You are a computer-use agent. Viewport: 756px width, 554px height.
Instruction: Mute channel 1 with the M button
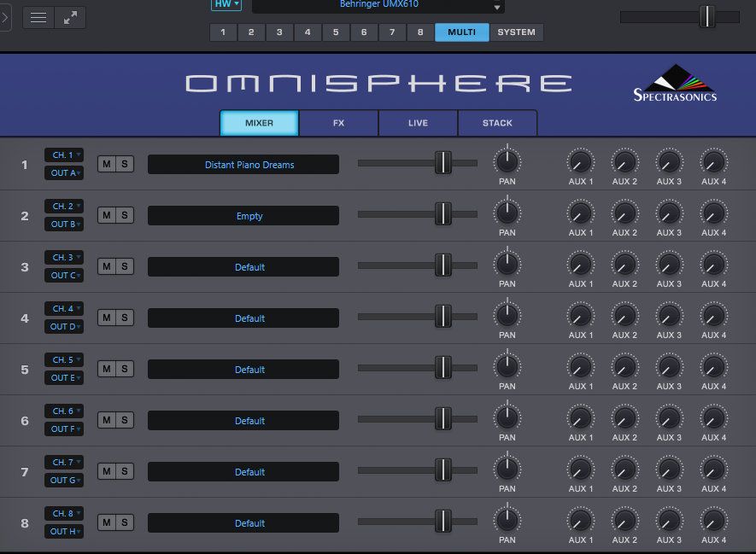[107, 164]
